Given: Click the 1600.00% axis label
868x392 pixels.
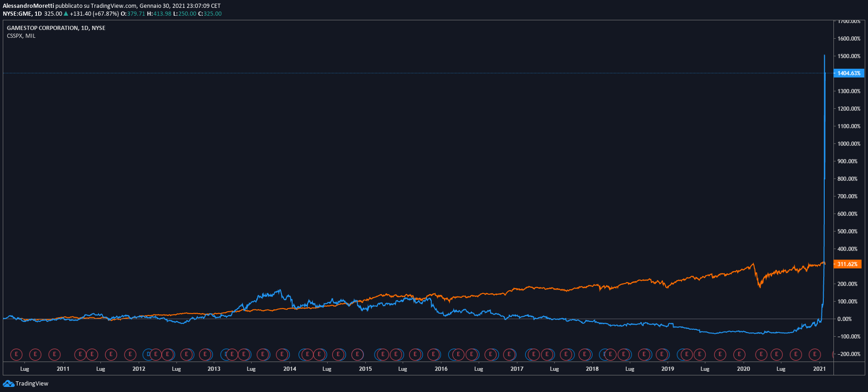Looking at the screenshot, I should click(849, 39).
